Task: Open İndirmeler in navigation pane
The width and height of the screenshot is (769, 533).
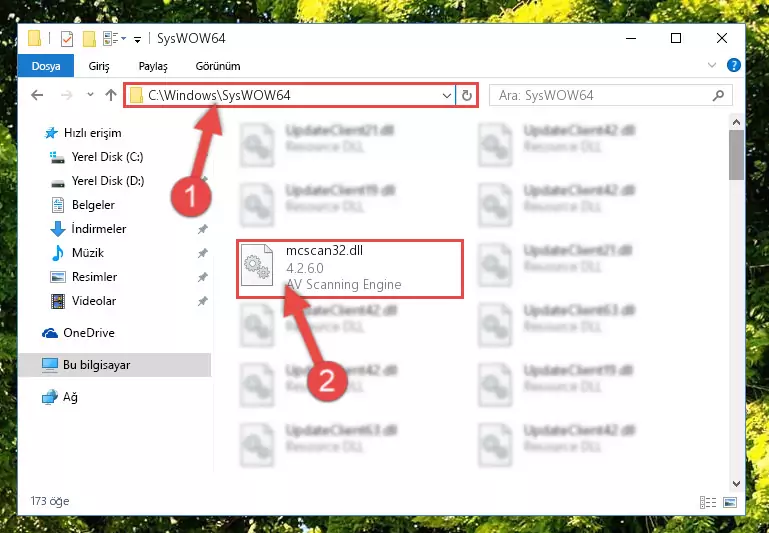Action: pyautogui.click(x=88, y=229)
